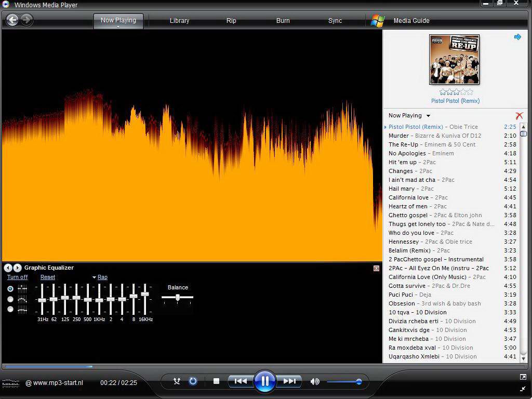Select the third equalizer slider mode radio
The height and width of the screenshot is (399, 532).
click(10, 309)
